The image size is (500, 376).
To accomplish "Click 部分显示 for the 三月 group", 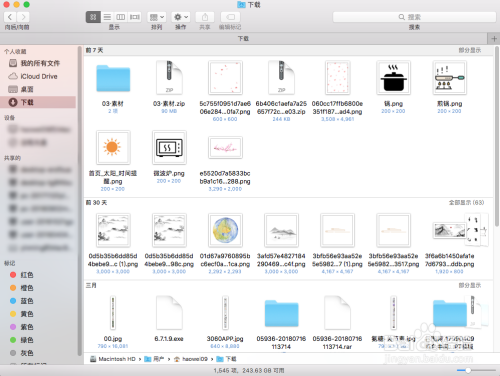I will click(x=470, y=285).
